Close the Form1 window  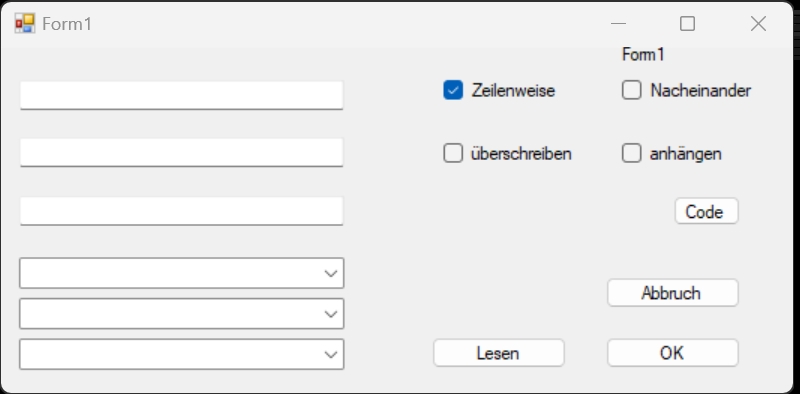pos(758,23)
